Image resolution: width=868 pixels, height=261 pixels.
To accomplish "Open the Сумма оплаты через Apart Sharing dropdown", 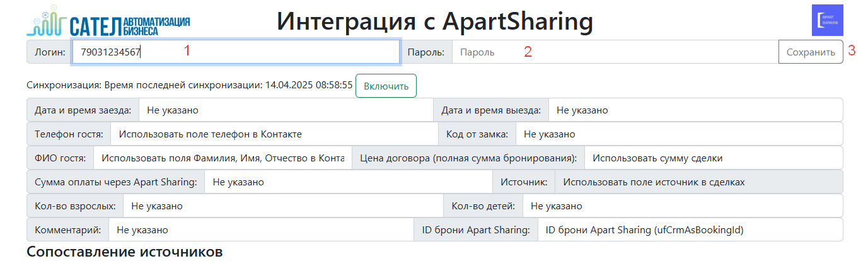I will tap(348, 182).
